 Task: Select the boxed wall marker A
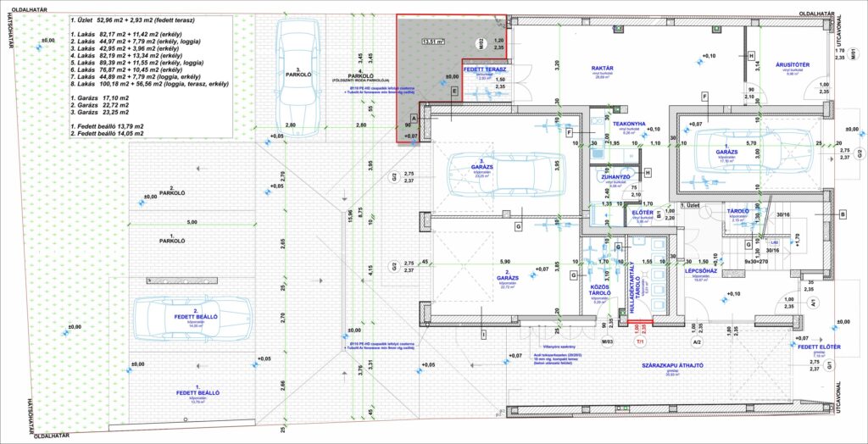414,119
